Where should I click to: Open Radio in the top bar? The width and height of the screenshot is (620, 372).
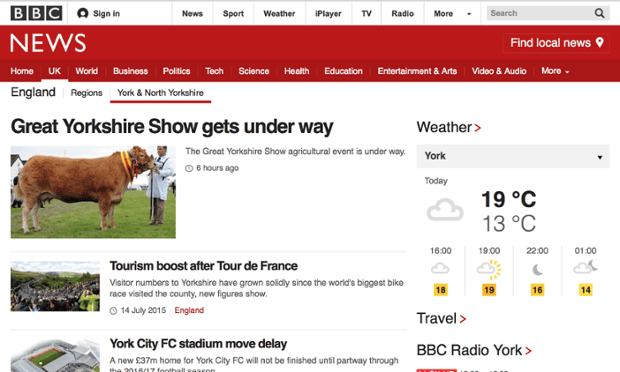tap(403, 13)
